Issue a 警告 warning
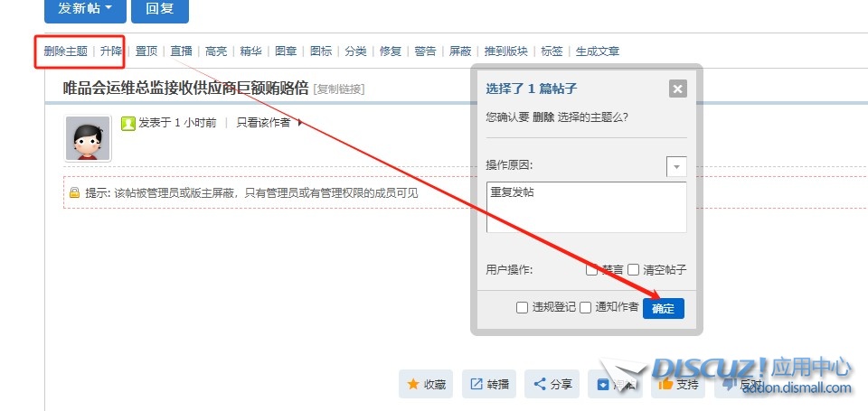This screenshot has height=411, width=868. 425,51
